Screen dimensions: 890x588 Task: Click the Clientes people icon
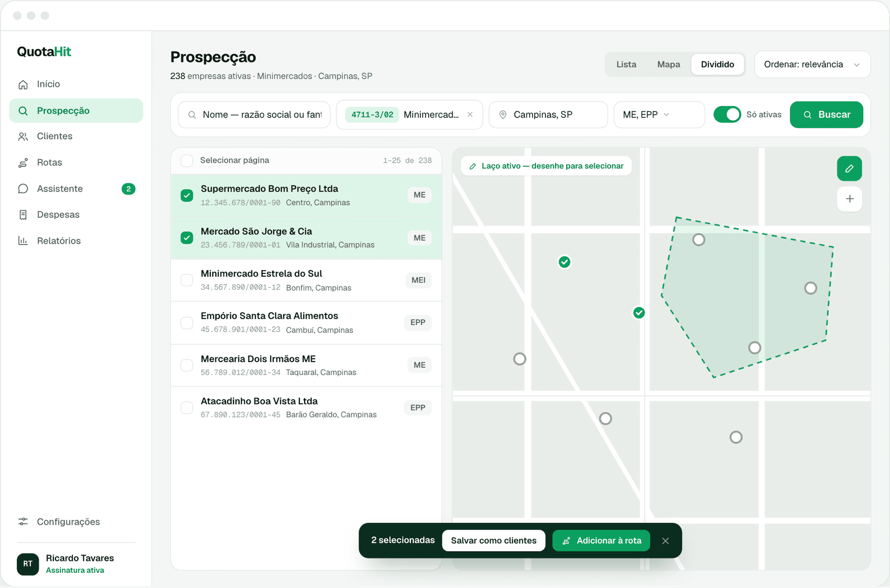23,136
